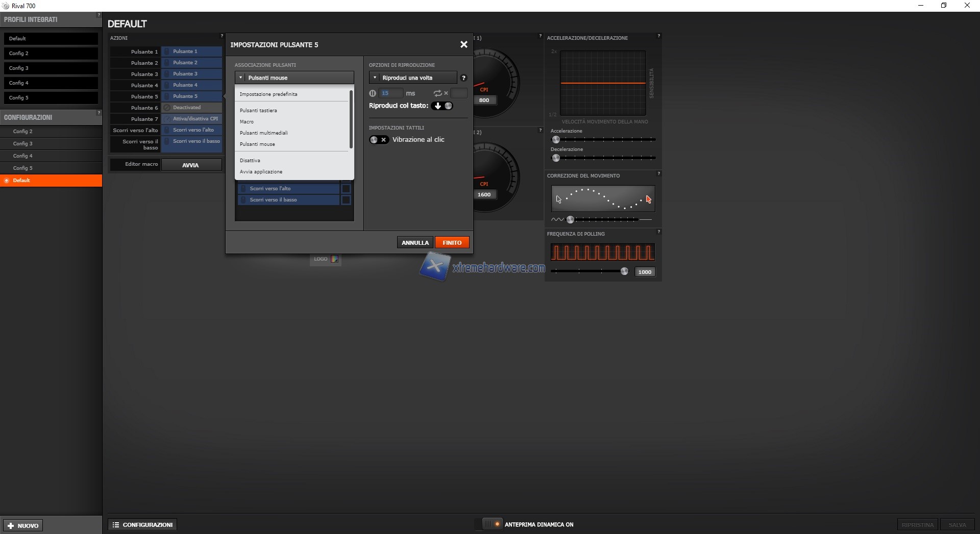Click help icon for Correzione del Movimento
This screenshot has width=980, height=534.
point(658,173)
